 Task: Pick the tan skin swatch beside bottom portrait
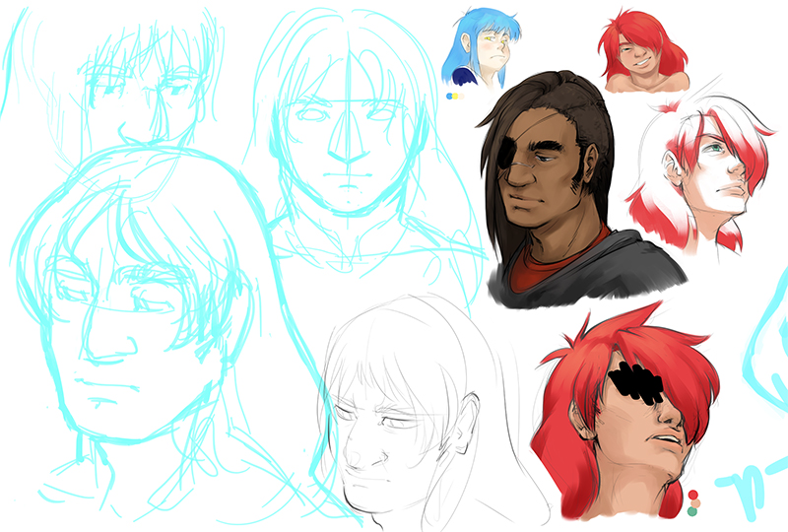pyautogui.click(x=693, y=502)
